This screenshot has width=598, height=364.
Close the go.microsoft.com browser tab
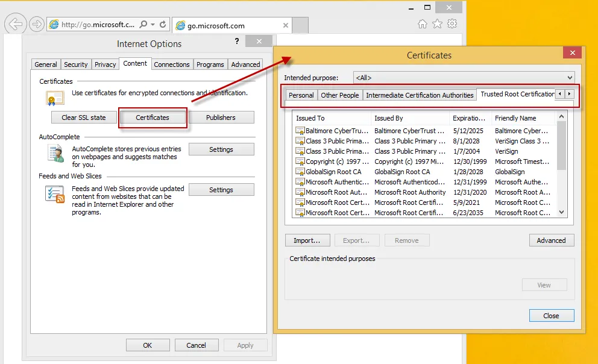pyautogui.click(x=285, y=25)
